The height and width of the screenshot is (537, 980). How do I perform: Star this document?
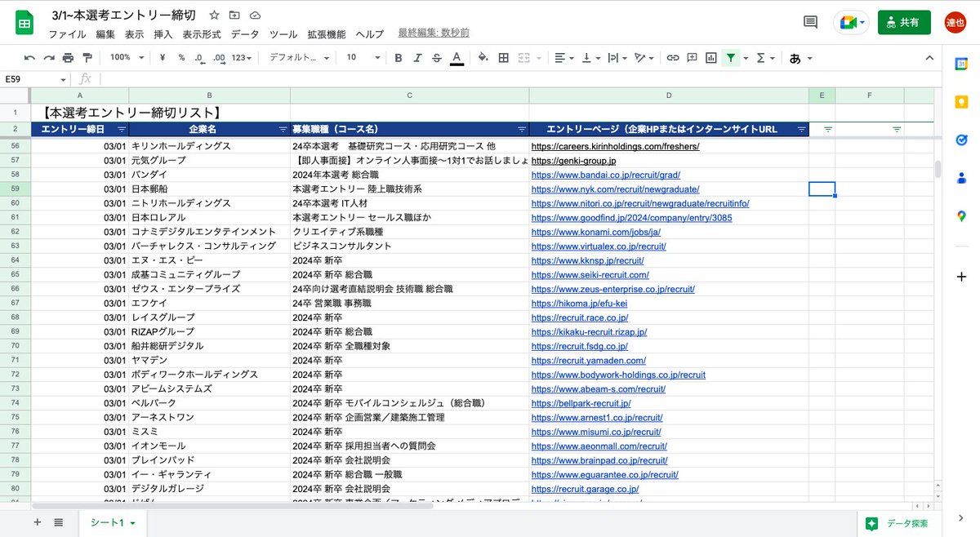tap(214, 16)
